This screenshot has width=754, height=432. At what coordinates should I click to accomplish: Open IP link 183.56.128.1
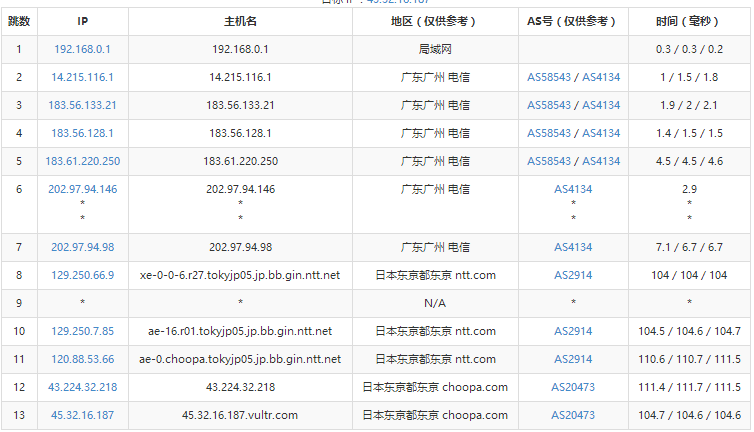pyautogui.click(x=82, y=133)
